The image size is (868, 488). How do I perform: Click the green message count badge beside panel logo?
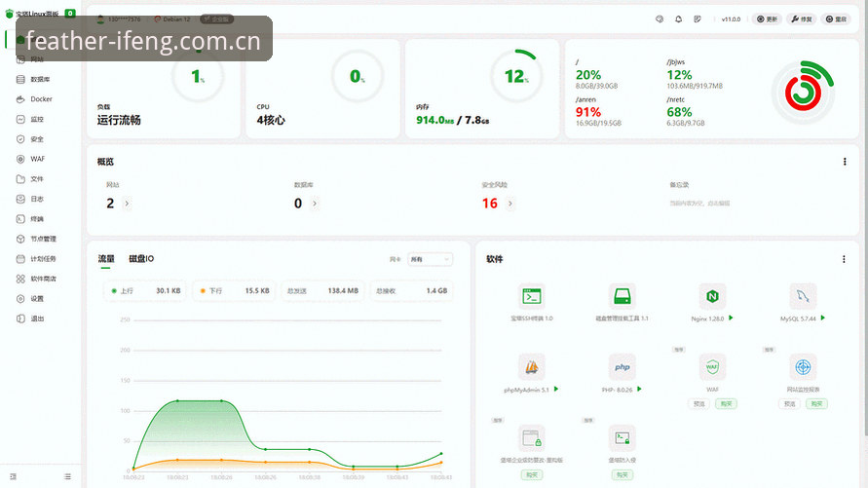[x=70, y=14]
